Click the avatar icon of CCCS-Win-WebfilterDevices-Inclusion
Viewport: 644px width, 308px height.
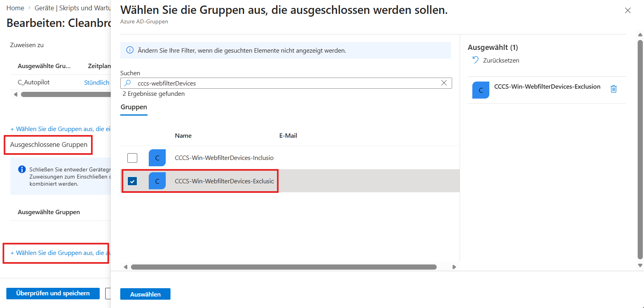coord(157,158)
